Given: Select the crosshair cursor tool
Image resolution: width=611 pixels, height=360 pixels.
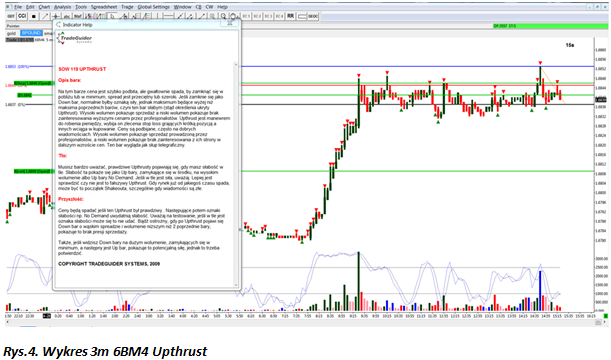Looking at the screenshot, I should [x=56, y=16].
